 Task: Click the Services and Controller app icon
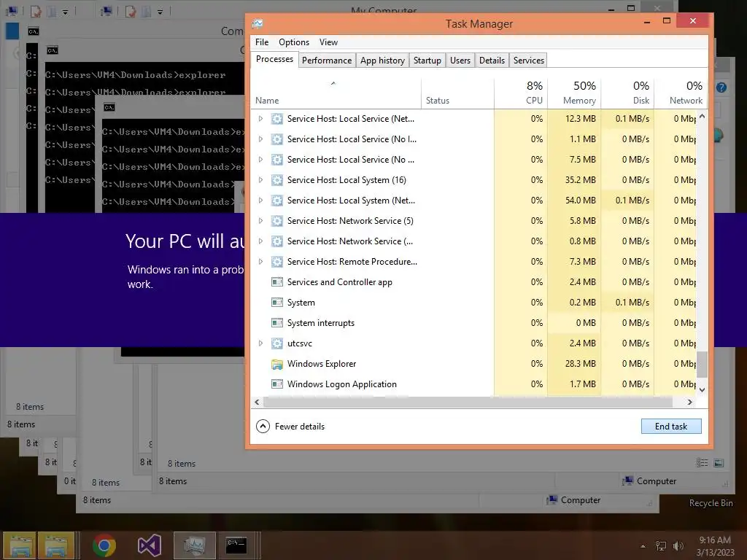tap(276, 282)
